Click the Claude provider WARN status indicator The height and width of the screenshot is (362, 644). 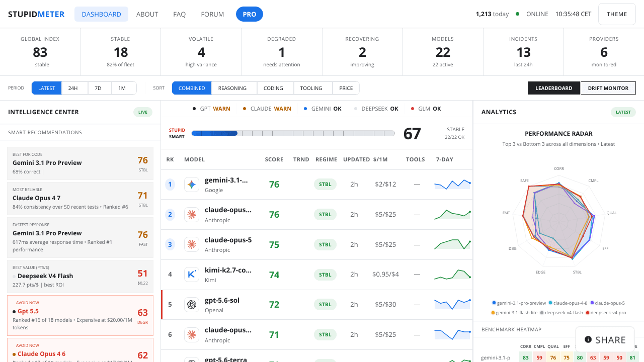267,109
